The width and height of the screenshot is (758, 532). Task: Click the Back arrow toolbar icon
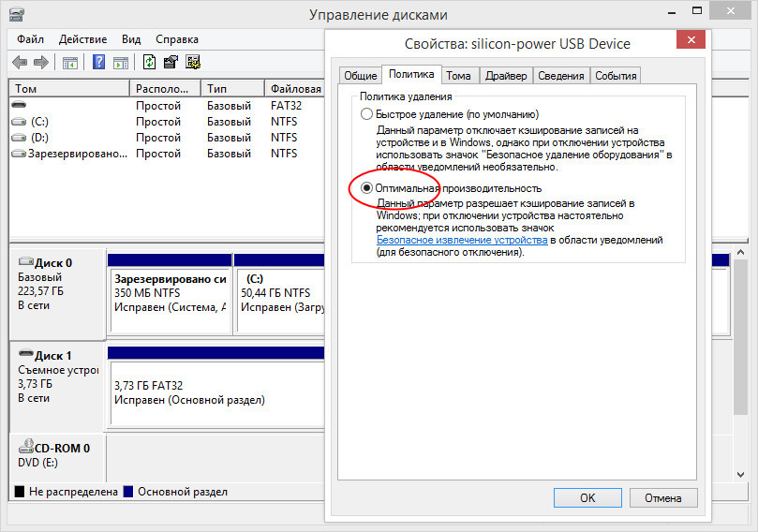(20, 62)
